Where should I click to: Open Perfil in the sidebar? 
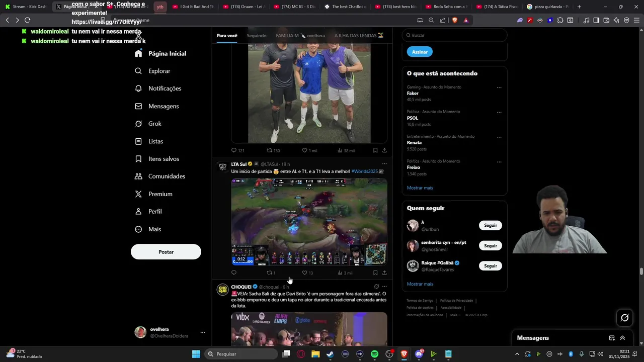point(148,212)
